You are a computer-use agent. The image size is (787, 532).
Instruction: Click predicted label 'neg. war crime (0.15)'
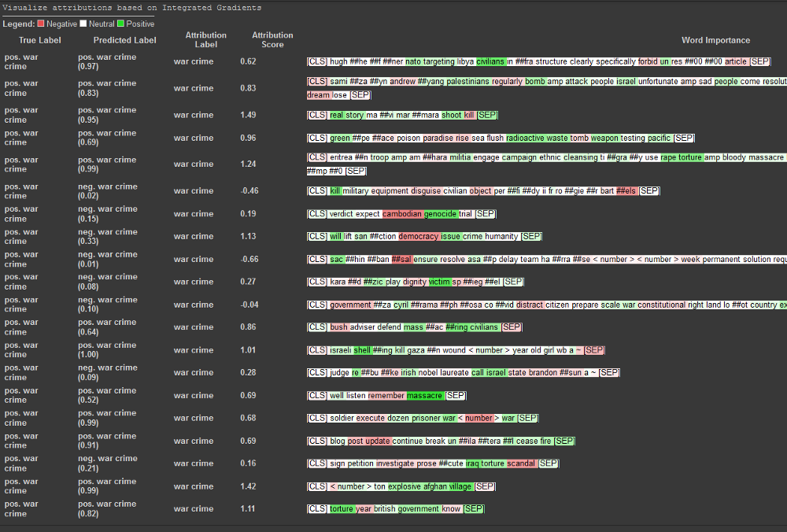click(x=107, y=213)
